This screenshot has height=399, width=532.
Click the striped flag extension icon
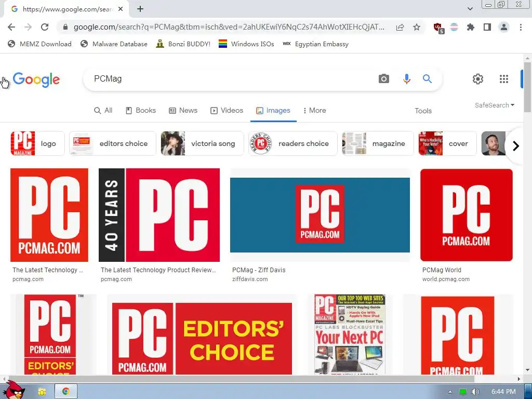tap(454, 27)
